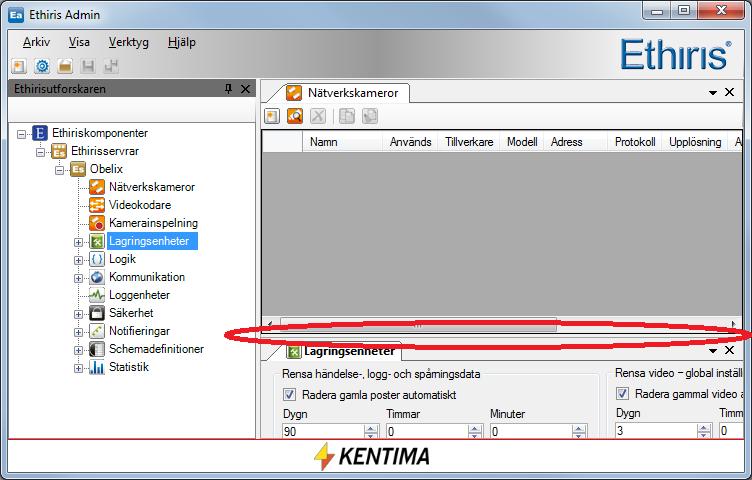Expand the Notifieringar tree node
The image size is (752, 480).
78,332
